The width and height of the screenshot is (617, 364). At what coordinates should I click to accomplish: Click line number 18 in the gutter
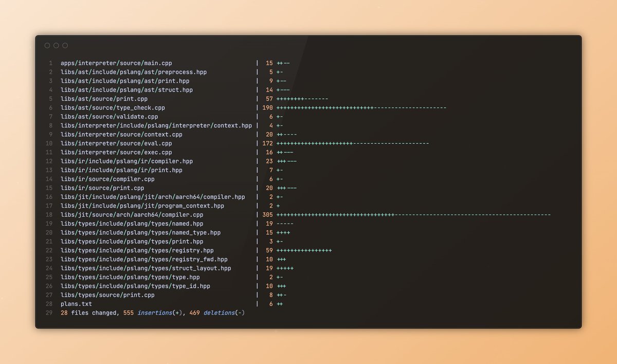[x=49, y=215]
